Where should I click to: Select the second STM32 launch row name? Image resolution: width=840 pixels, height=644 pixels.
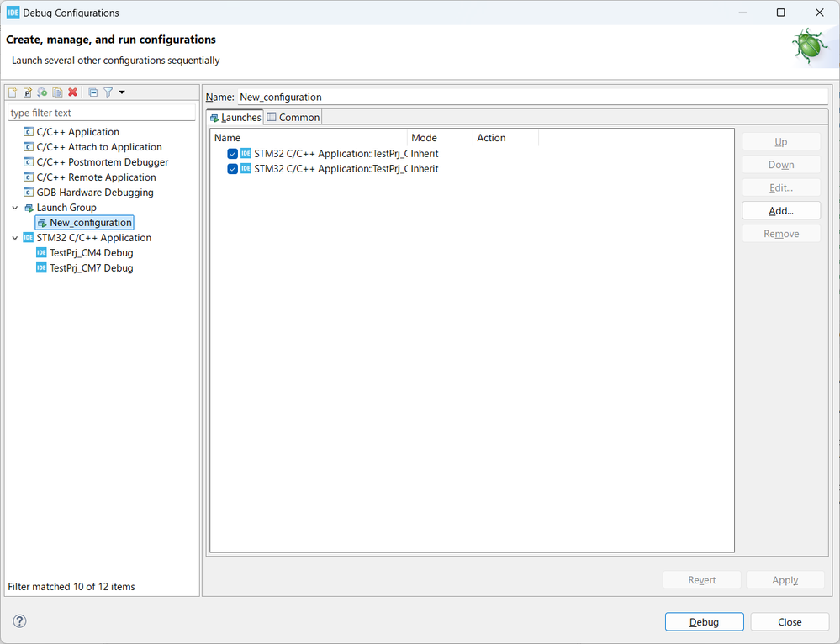[x=330, y=169]
